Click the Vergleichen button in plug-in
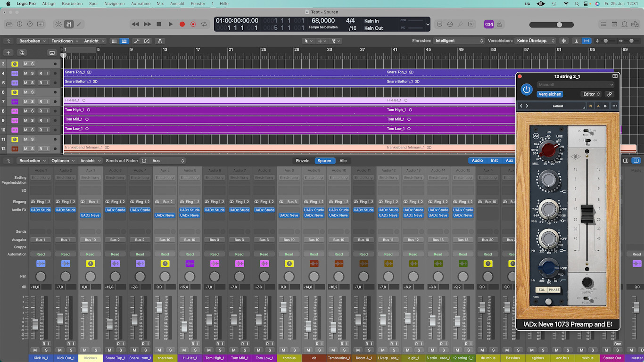The height and width of the screenshot is (362, 644). (x=550, y=94)
